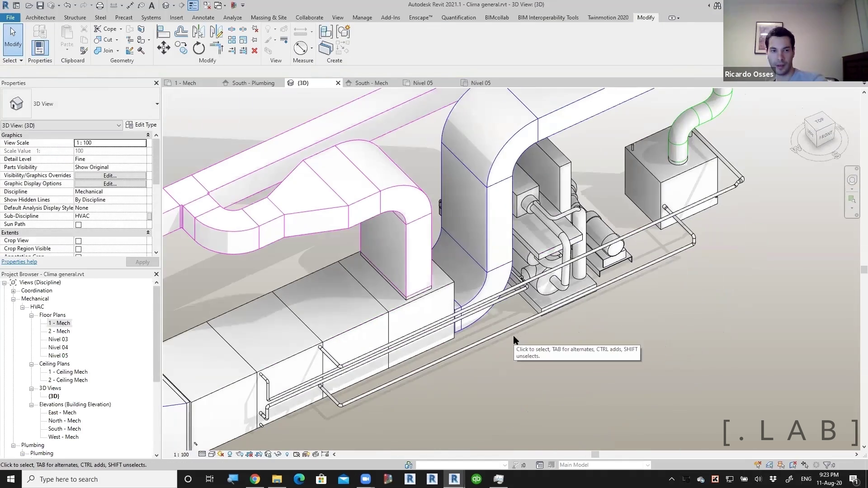Image resolution: width=868 pixels, height=488 pixels.
Task: Click Edit for Visibility/Graphics Overrides
Action: coord(110,176)
